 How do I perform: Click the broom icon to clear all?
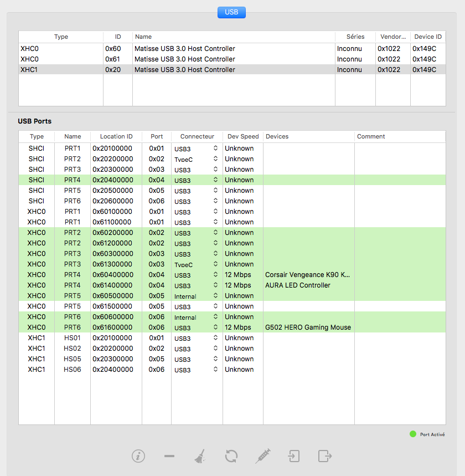200,456
